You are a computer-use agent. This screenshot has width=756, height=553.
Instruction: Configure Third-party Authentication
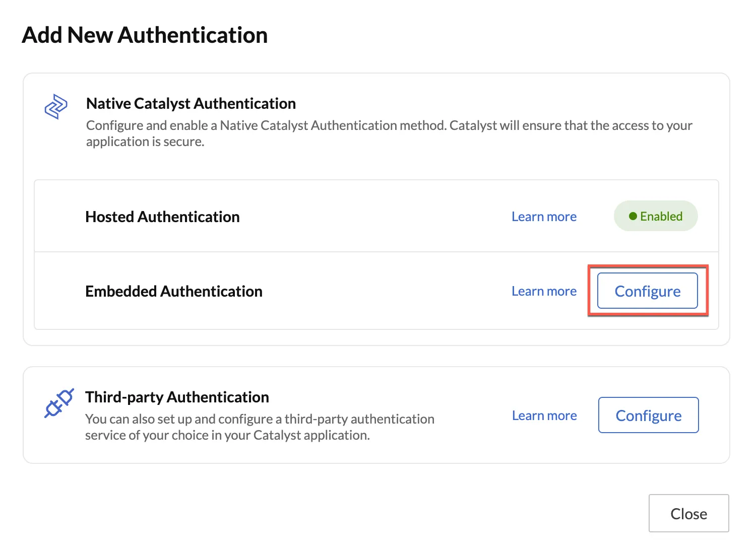[649, 415]
